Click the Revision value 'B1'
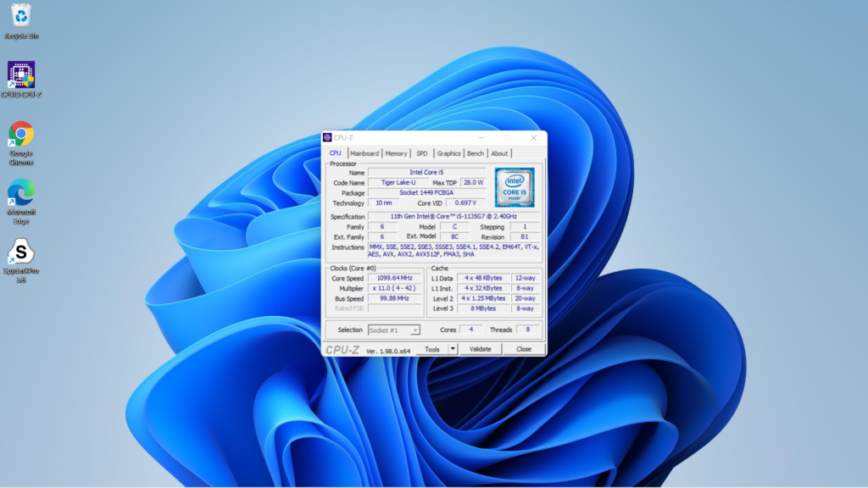Screen dimensions: 868x488 click(x=524, y=237)
